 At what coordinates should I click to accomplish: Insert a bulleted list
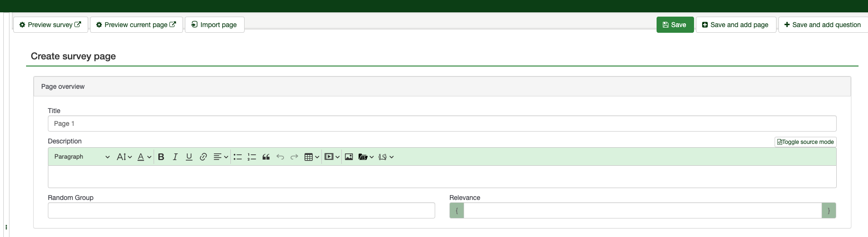238,157
